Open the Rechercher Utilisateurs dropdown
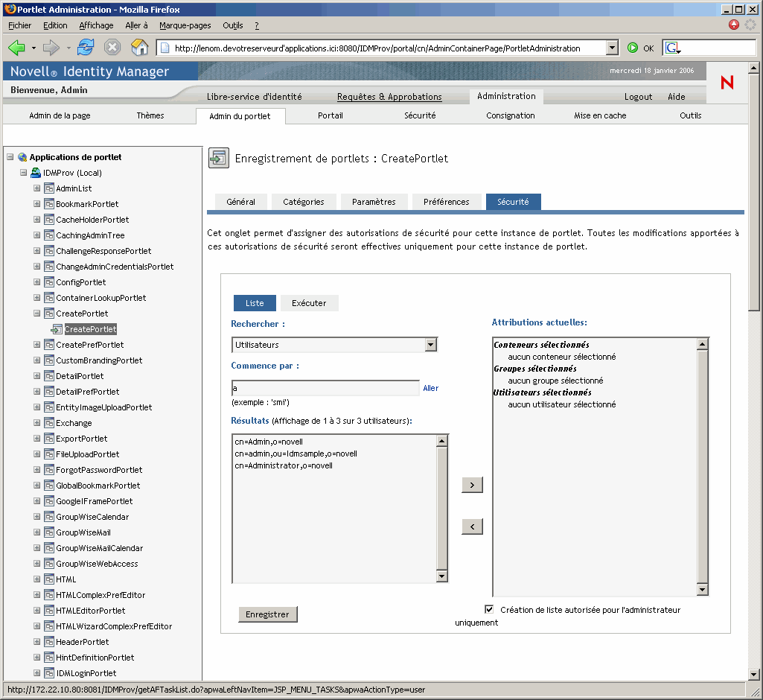Viewport: 763px width, 700px height. [x=431, y=345]
